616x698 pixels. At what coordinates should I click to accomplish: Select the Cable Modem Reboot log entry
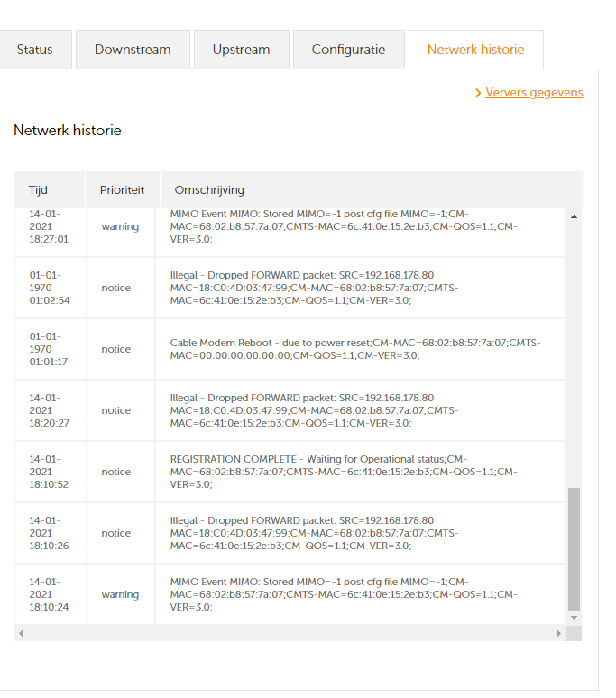pos(356,349)
